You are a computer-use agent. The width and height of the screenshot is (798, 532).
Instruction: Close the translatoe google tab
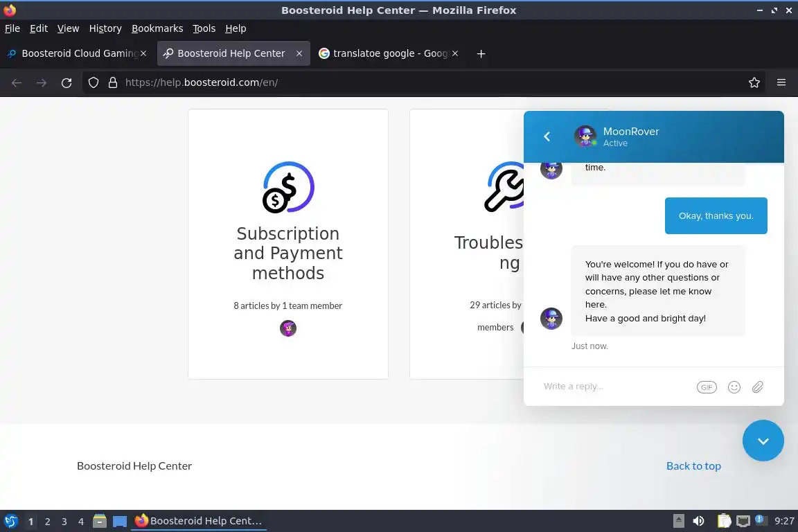coord(455,53)
